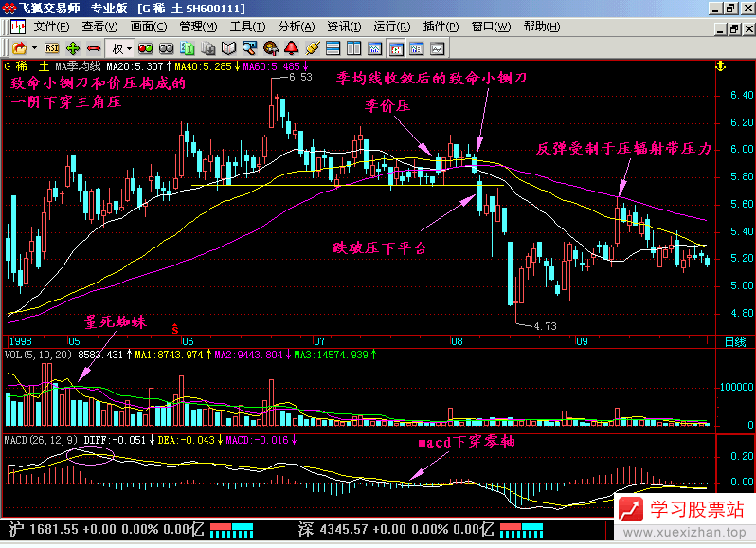Click the yellow anchor icon at chart corner

click(720, 66)
